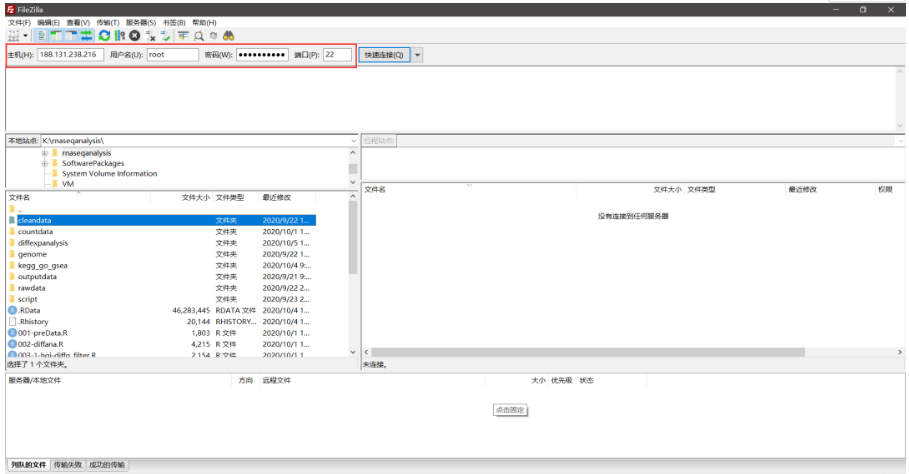
Task: Click the process queue toolbar icon
Action: (119, 35)
